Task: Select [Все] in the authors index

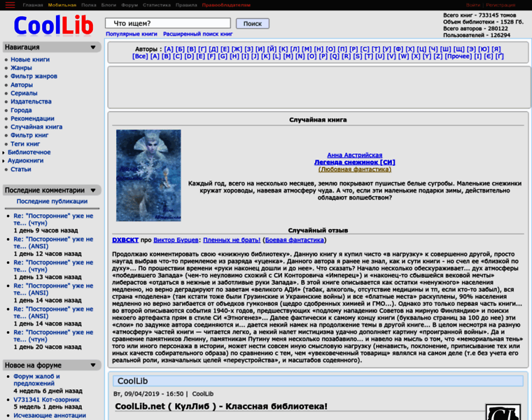Action: pos(140,56)
